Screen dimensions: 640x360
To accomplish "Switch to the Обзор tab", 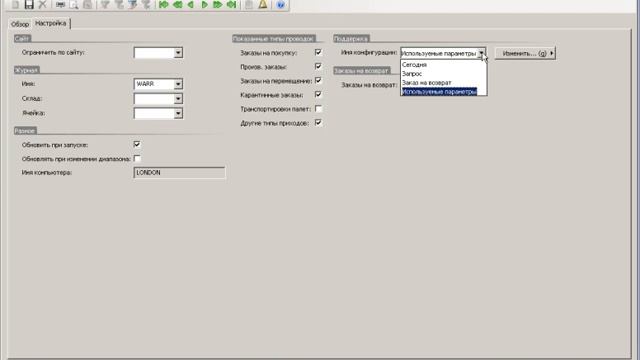I will 20,24.
